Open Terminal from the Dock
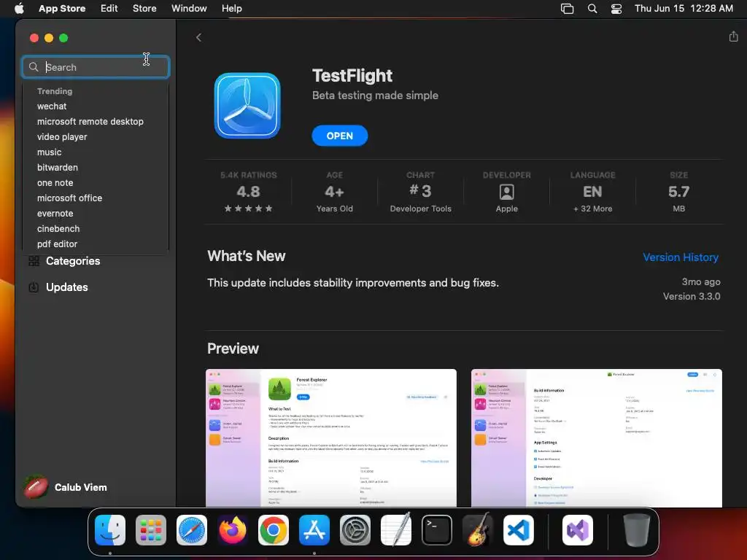Viewport: 747px width, 560px height. click(x=437, y=530)
